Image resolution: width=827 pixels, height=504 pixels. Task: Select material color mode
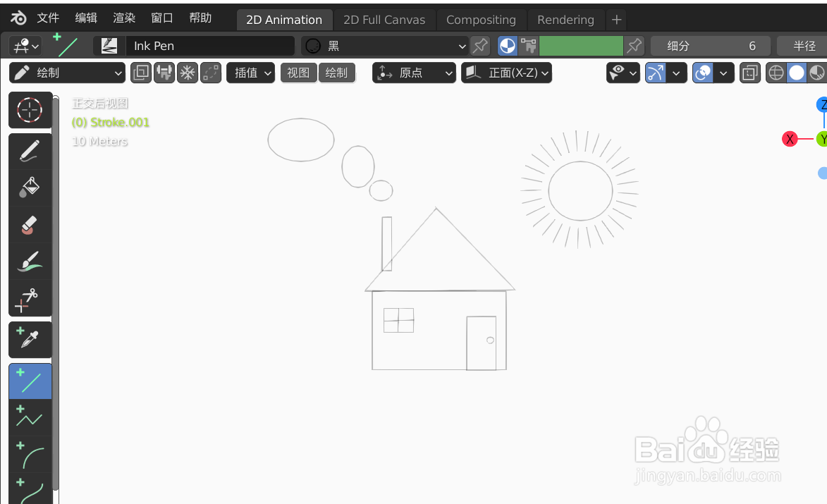click(508, 46)
